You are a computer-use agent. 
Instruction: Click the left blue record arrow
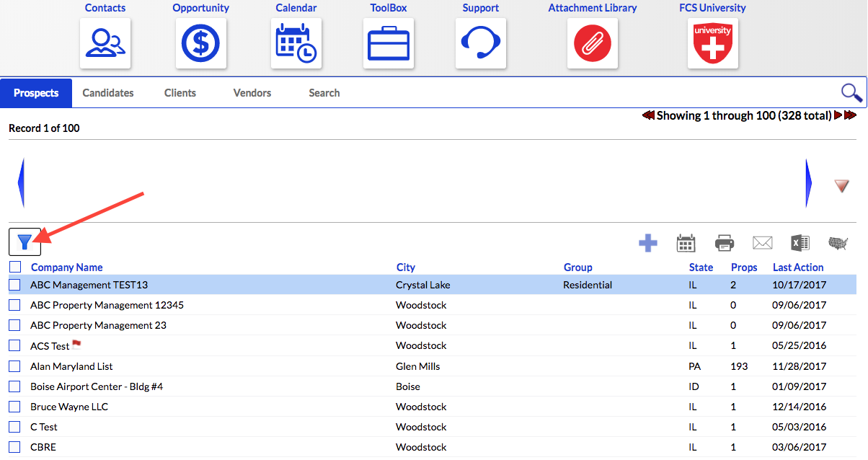(21, 183)
